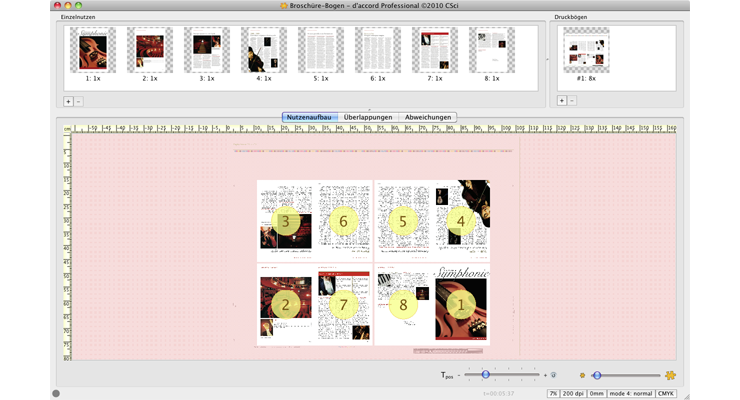Click page 2 marker on the sheet
Image resolution: width=740 pixels, height=400 pixels.
(286, 305)
